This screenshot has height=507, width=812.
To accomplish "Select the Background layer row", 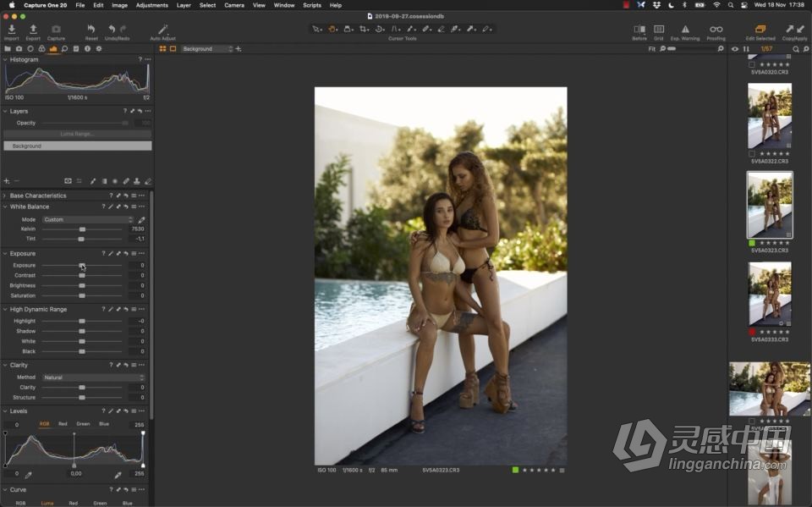I will click(x=78, y=146).
